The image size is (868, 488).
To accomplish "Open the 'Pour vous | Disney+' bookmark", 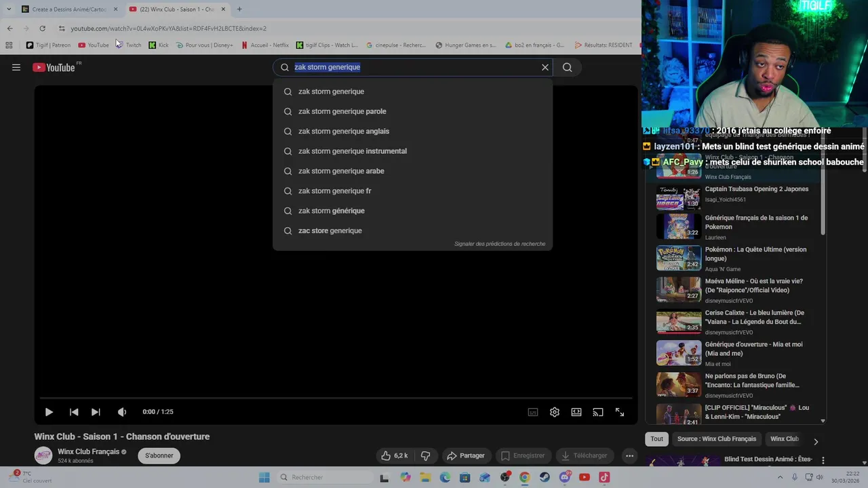I will [204, 45].
